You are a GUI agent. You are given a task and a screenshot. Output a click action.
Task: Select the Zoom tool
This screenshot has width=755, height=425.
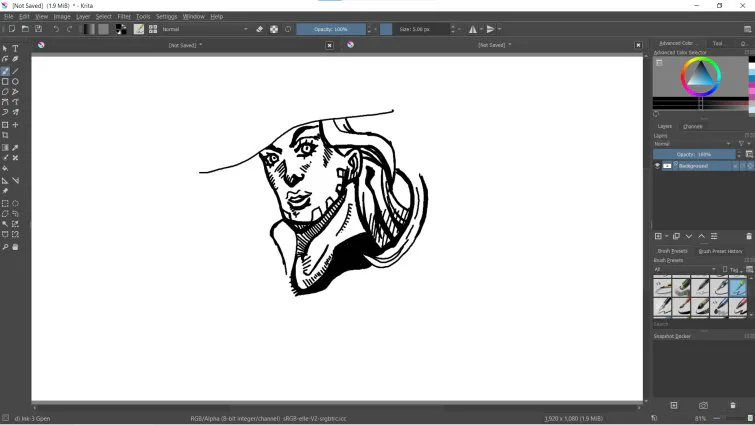click(5, 247)
